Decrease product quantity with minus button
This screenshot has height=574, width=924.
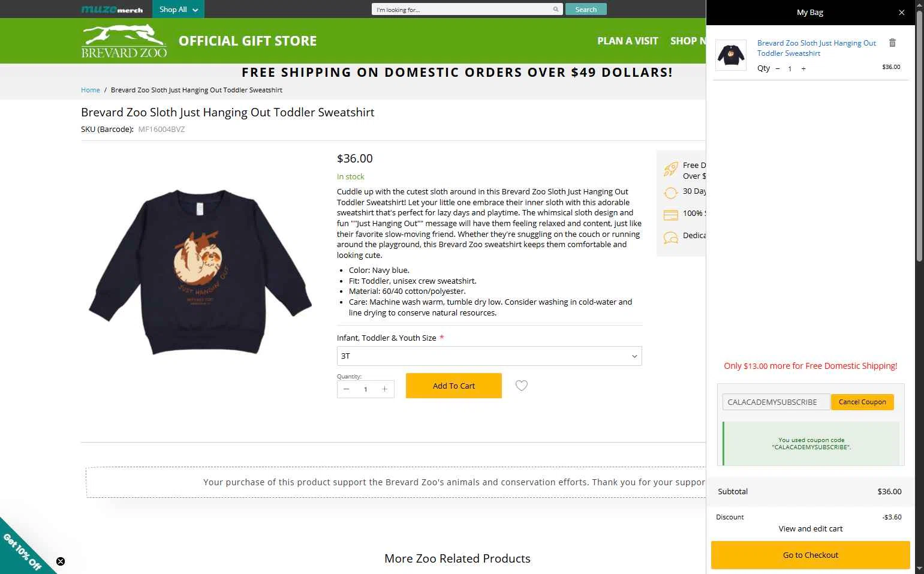coord(346,389)
